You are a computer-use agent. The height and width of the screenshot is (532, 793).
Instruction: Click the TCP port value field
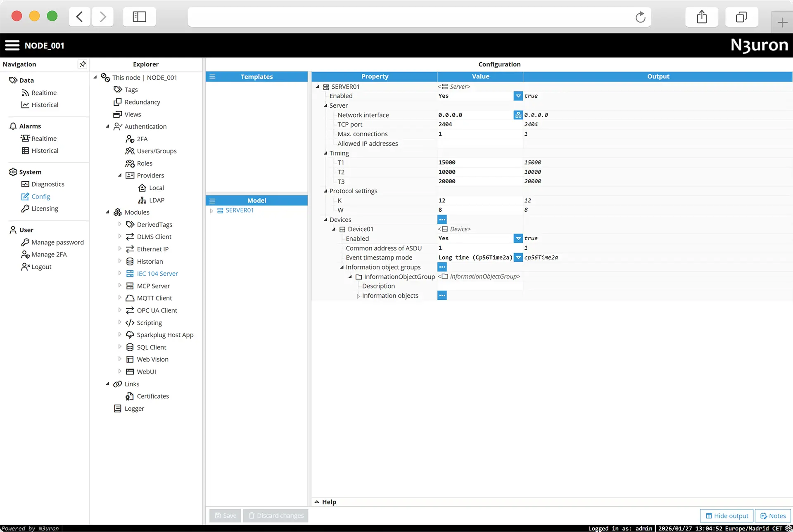click(475, 125)
